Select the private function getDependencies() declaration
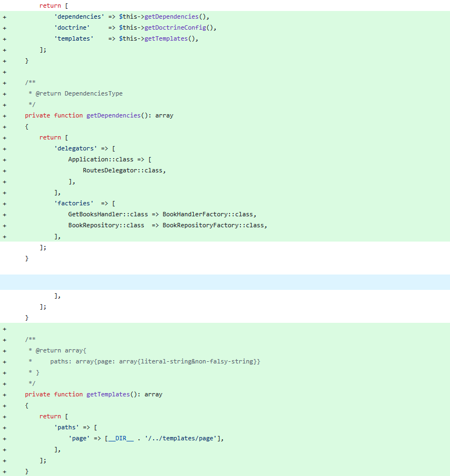Screen dimensions: 450x476 99,115
